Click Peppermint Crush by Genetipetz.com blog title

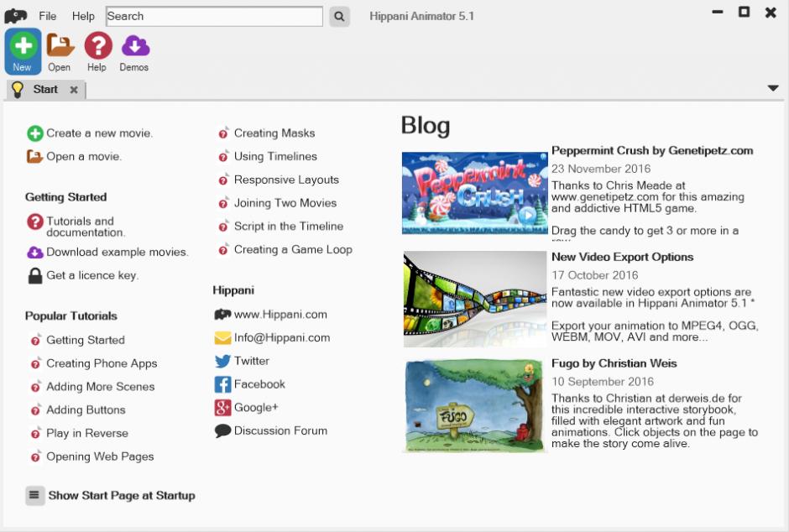pyautogui.click(x=652, y=150)
